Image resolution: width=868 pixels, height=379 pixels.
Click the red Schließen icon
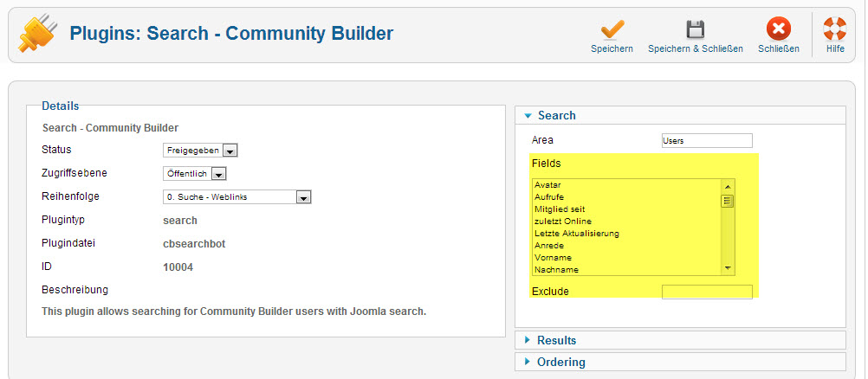coord(778,29)
